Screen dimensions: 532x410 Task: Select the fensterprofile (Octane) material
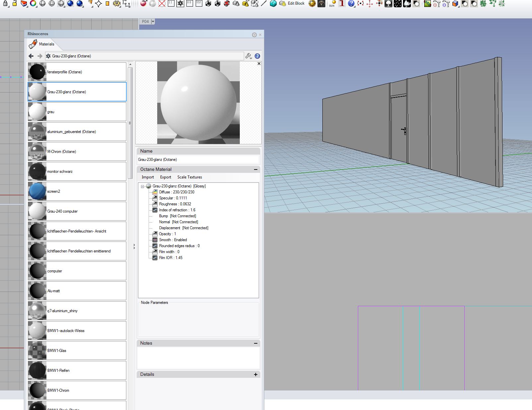[77, 72]
